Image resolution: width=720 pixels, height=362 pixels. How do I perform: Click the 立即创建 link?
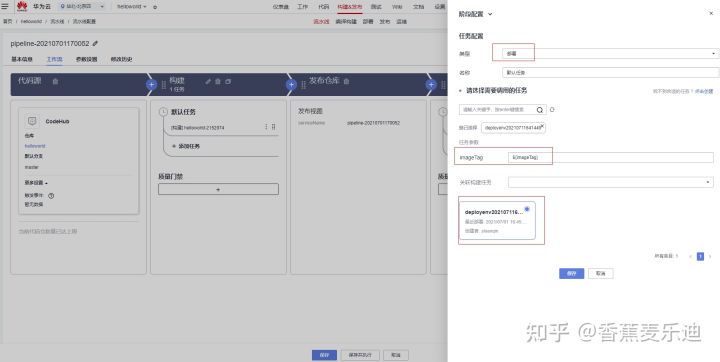coord(704,91)
